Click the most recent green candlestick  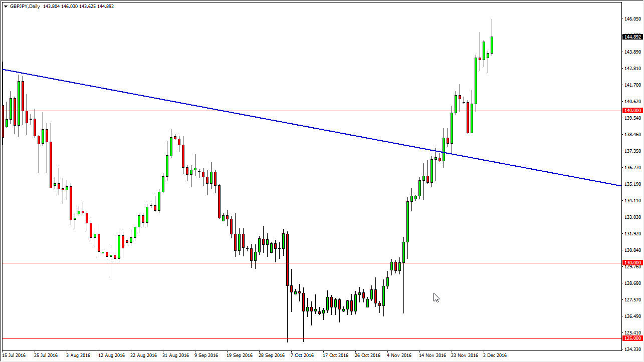[x=492, y=45]
